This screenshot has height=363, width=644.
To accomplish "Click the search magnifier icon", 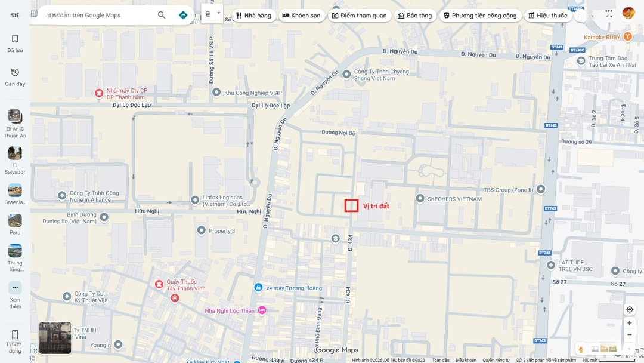I will pos(162,15).
